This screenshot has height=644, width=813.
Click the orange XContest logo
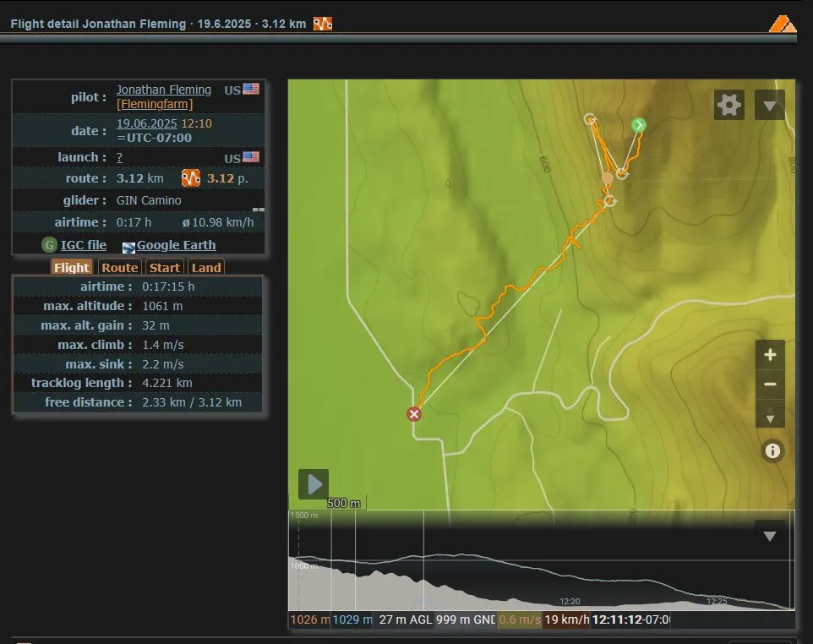(x=783, y=24)
